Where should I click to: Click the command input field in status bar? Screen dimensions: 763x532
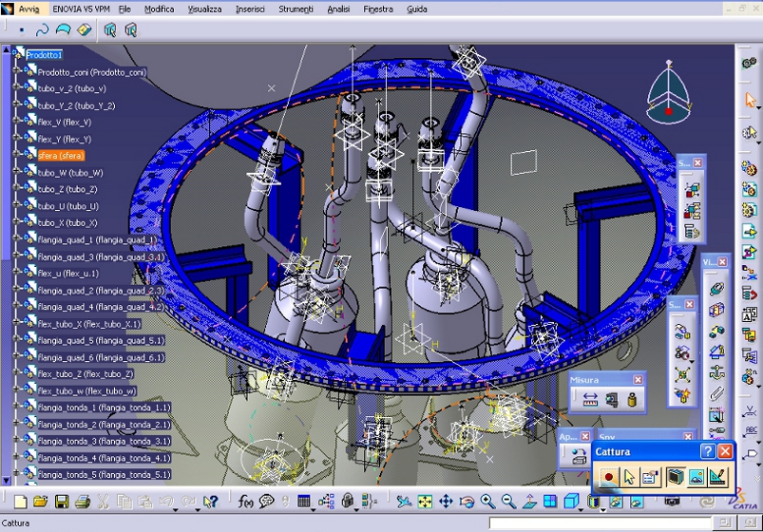coord(600,522)
